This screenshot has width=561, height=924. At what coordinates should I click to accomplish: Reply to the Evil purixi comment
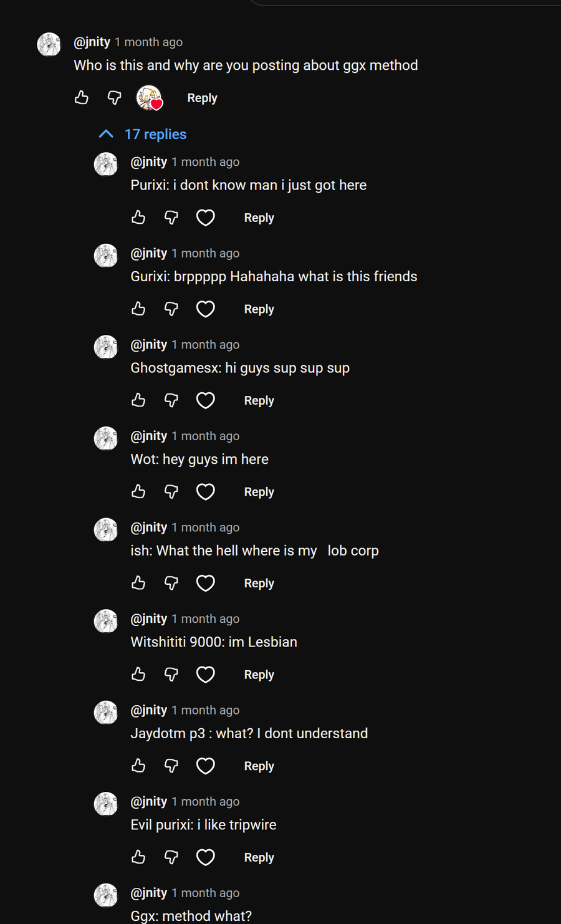point(259,858)
